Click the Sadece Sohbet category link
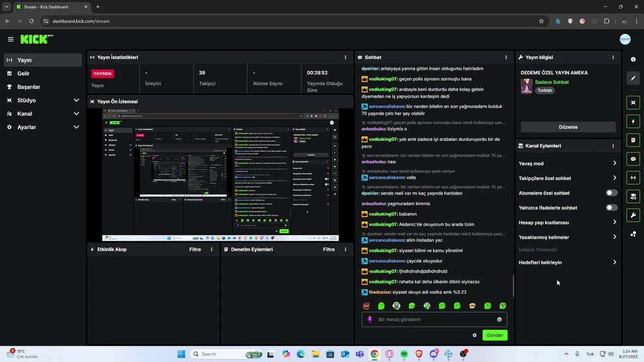The width and height of the screenshot is (644, 362). [552, 82]
